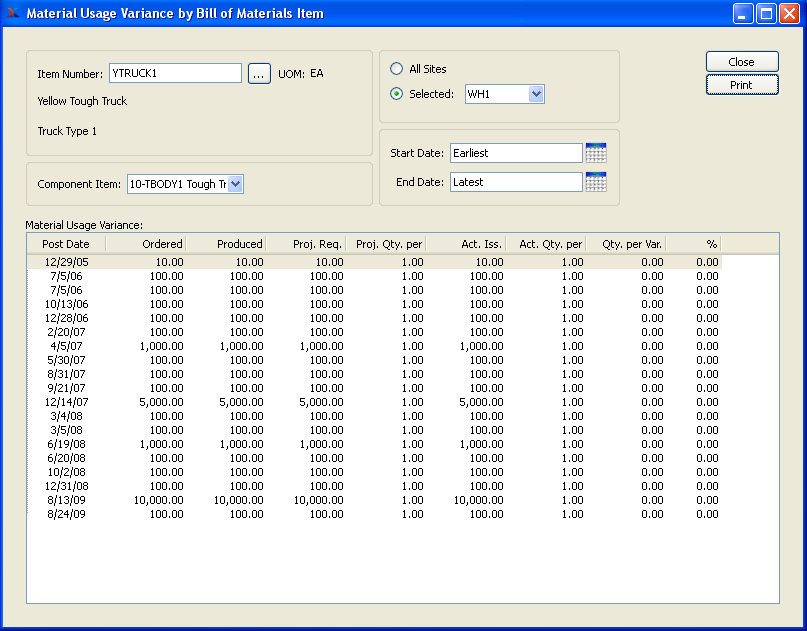Screen dimensions: 807x631
Task: Select the 8/13/09 variance row
Action: coord(66,500)
